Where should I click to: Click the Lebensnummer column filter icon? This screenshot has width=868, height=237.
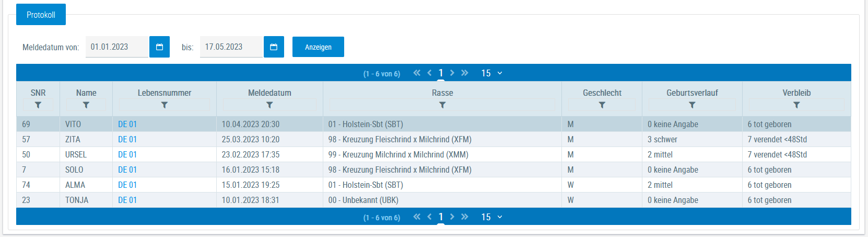pyautogui.click(x=165, y=105)
